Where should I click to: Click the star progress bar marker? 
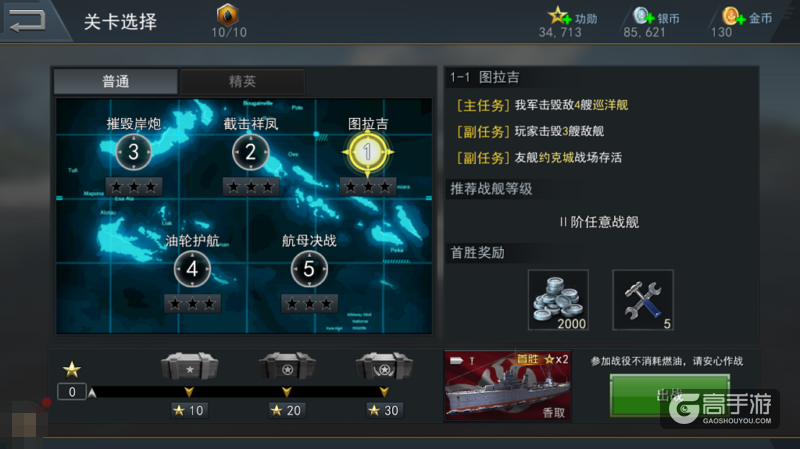92,392
